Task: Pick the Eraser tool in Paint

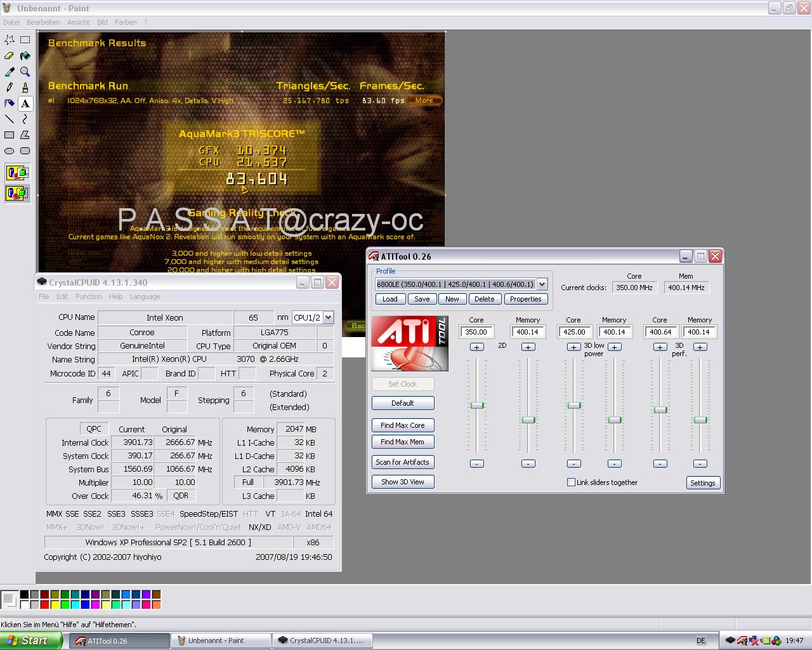Action: click(10, 56)
